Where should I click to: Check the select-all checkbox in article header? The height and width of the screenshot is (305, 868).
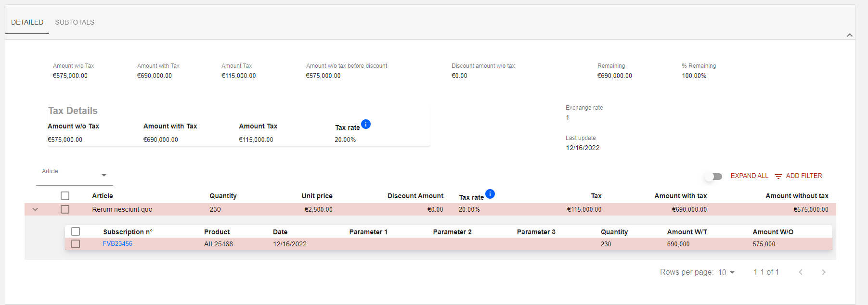point(65,196)
